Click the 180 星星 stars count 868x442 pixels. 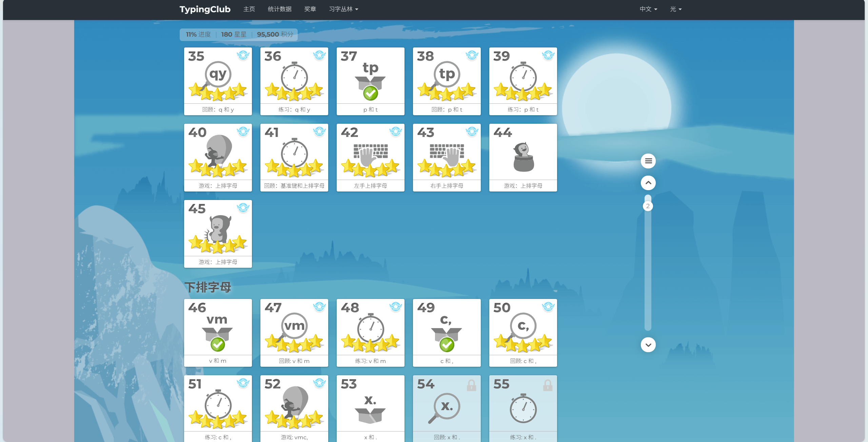click(234, 35)
